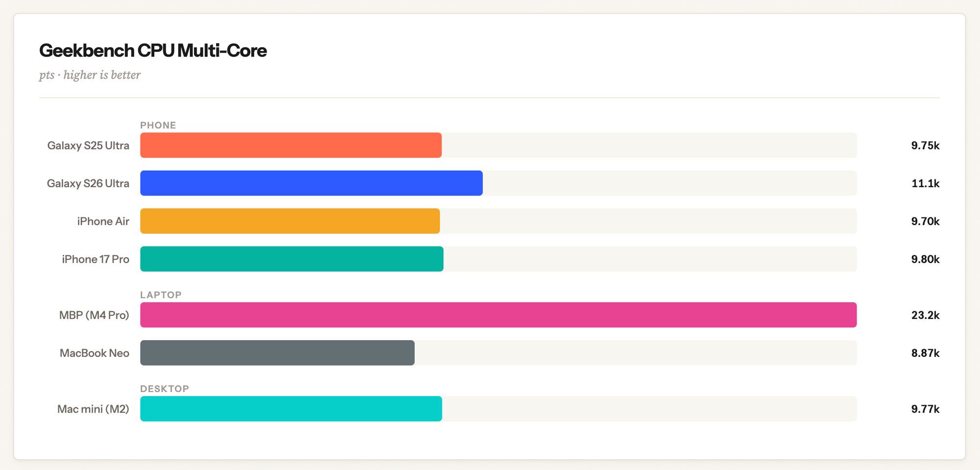Viewport: 980px width, 470px height.
Task: Select the teal iPhone 17 Pro bar
Action: pyautogui.click(x=292, y=259)
